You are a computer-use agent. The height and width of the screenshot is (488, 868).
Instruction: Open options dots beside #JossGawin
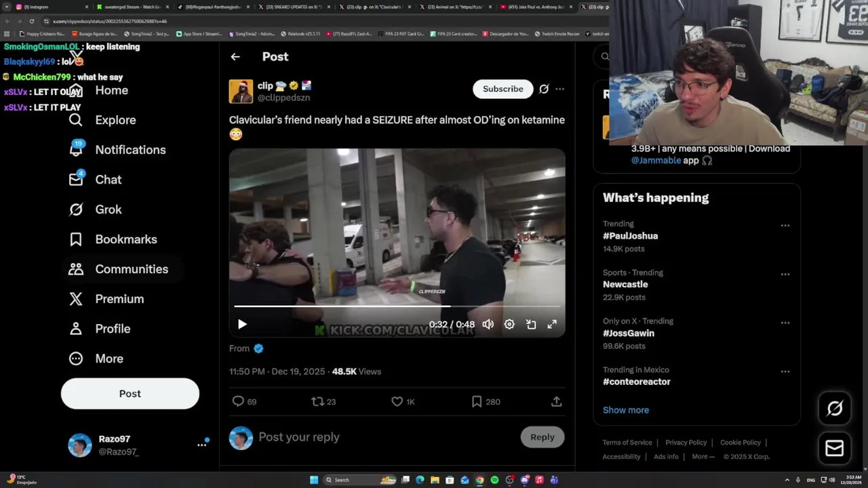[x=785, y=323]
